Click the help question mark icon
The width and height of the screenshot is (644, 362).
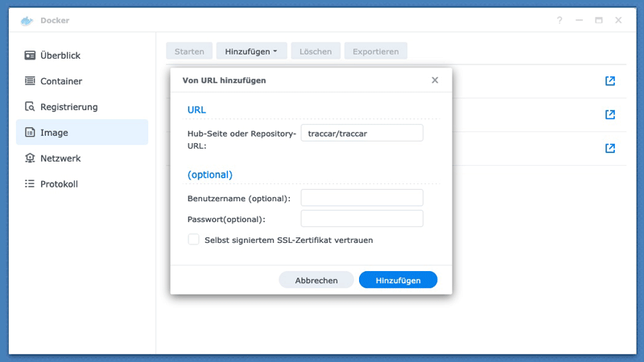559,20
